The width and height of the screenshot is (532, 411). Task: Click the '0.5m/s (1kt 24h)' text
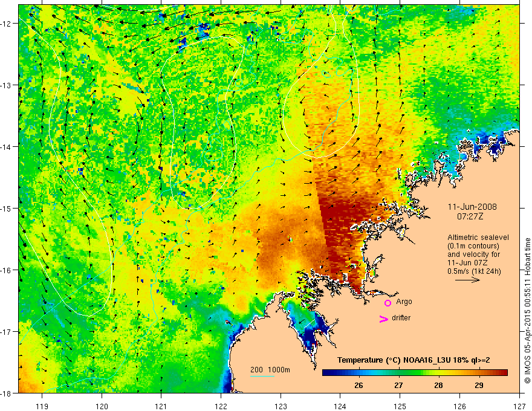click(x=474, y=271)
